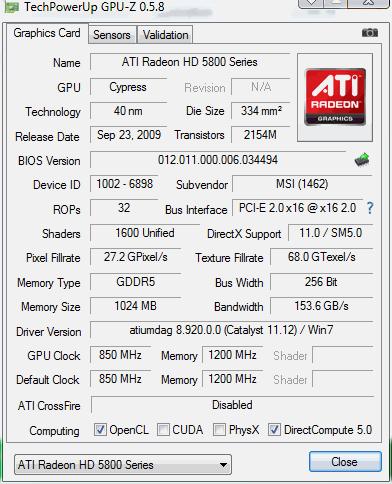Click the BIOS save chip icon
392x484 pixels.
(362, 160)
